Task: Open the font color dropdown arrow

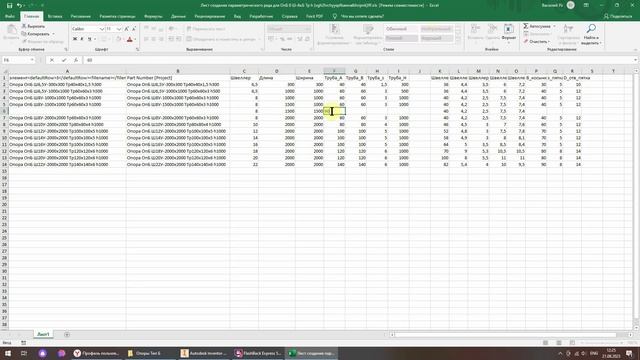Action: click(x=135, y=40)
